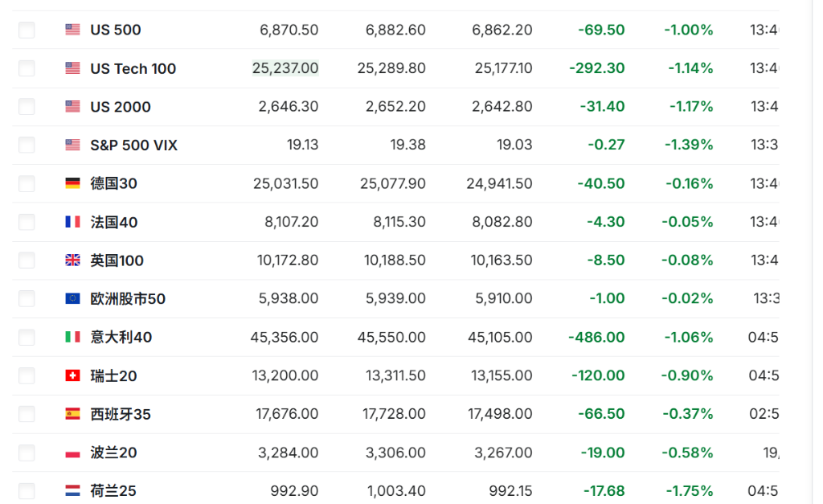823x504 pixels.
Task: Mark the 瑞士20 row checkbox
Action: 27,375
